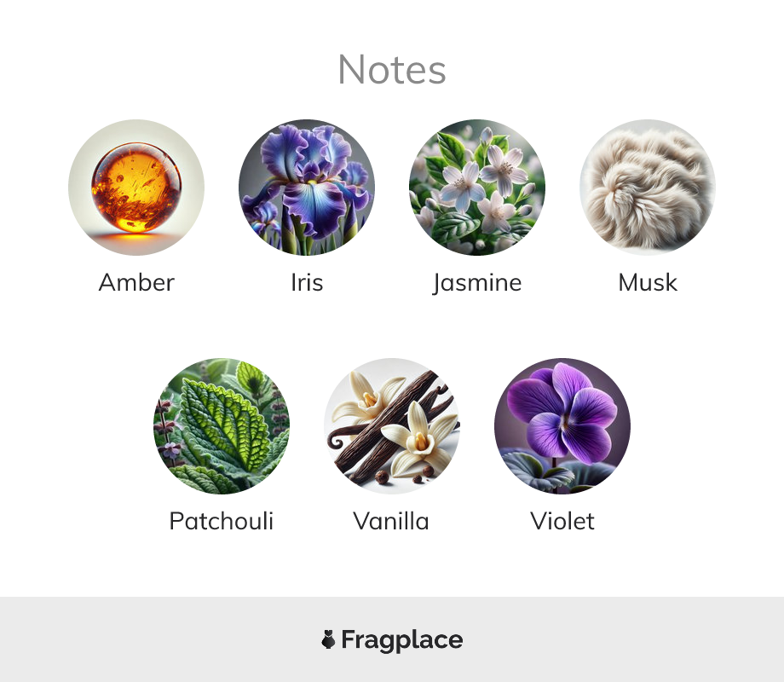784x682 pixels.
Task: Click the Notes heading
Action: 392,70
